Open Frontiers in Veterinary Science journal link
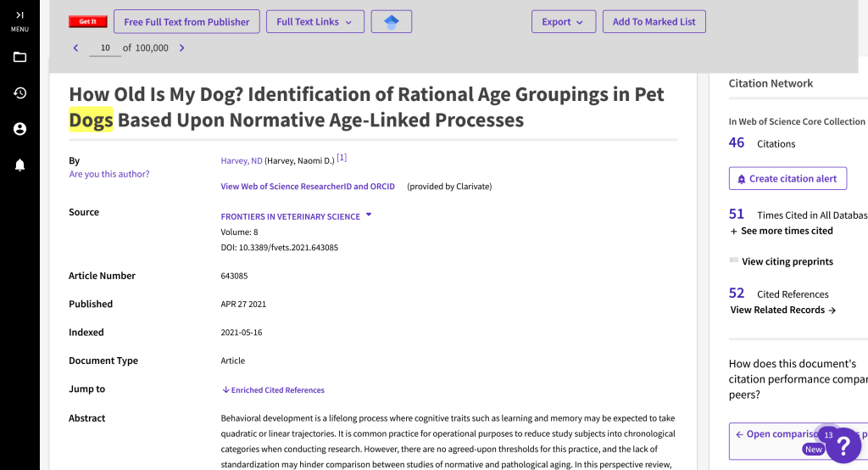The image size is (868, 470). click(291, 216)
